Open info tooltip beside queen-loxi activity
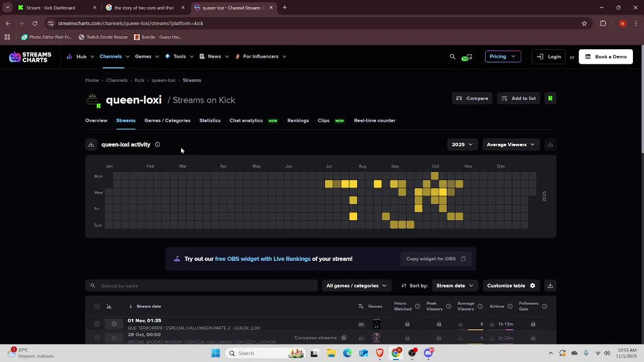The width and height of the screenshot is (644, 362). pos(157,145)
